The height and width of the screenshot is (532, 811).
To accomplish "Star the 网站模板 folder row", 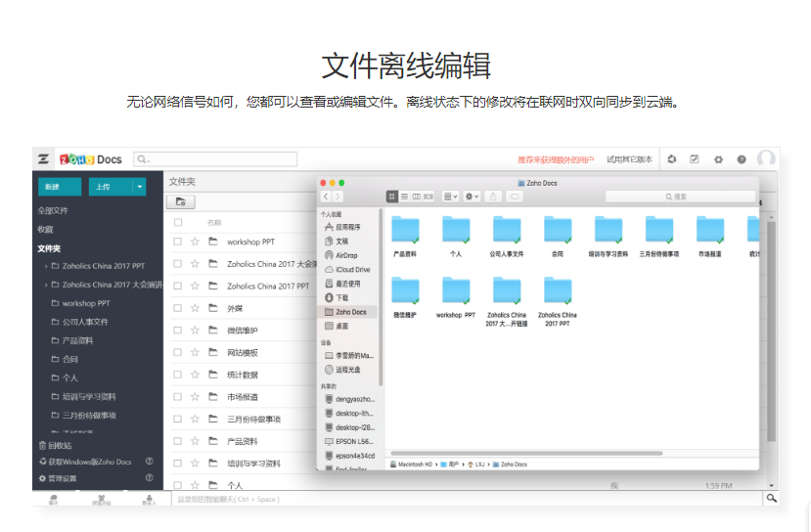I will (x=195, y=352).
